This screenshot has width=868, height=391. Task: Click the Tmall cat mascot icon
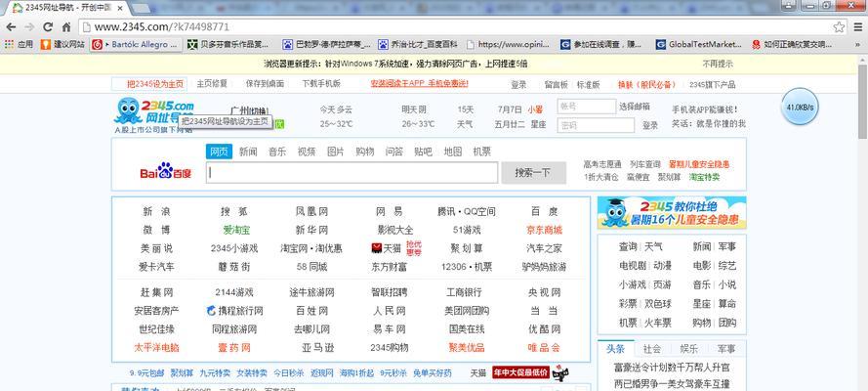560,372
